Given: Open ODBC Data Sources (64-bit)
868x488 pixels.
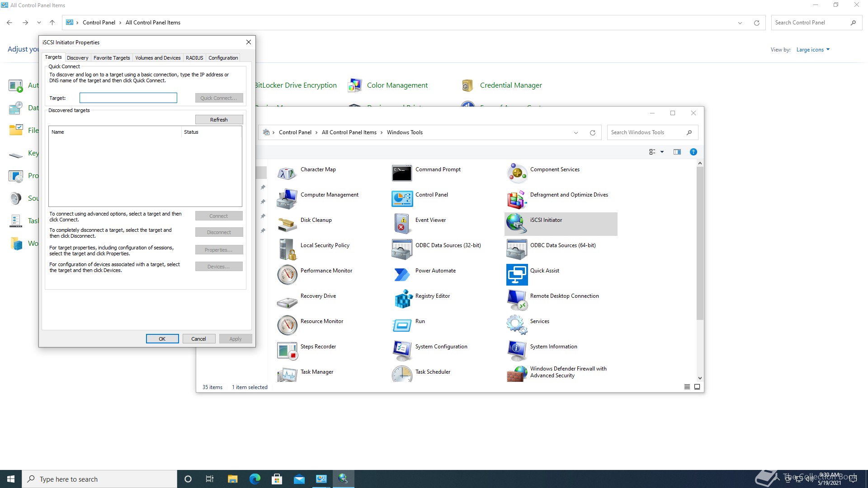Looking at the screenshot, I should (517, 249).
